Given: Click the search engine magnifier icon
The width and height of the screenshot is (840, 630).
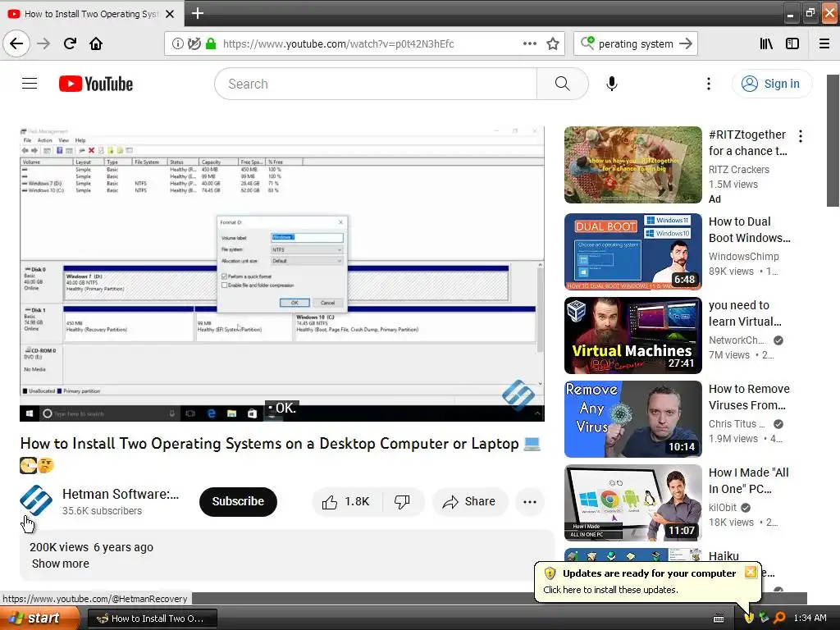Looking at the screenshot, I should 587,43.
